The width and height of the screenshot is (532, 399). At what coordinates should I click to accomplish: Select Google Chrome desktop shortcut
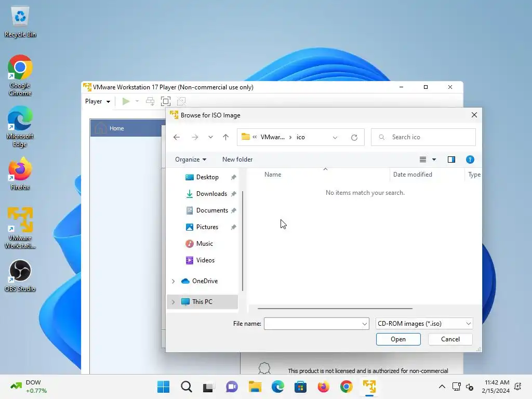20,75
